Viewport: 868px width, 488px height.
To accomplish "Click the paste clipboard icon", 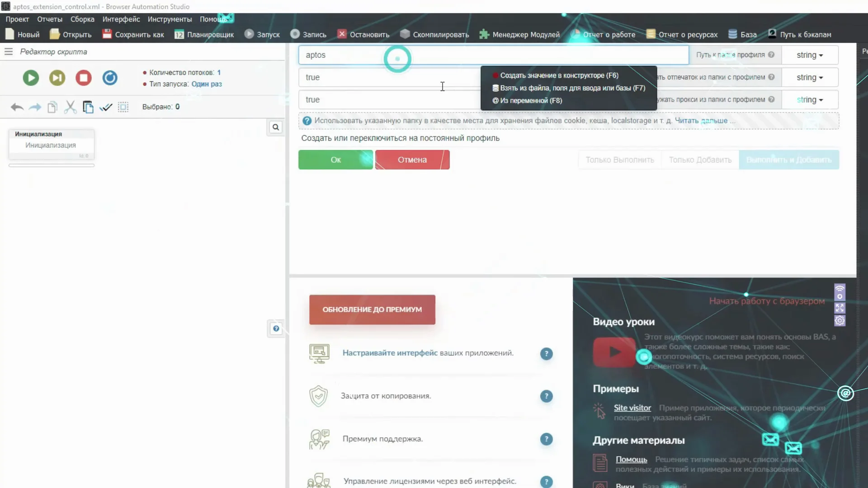I will 88,107.
